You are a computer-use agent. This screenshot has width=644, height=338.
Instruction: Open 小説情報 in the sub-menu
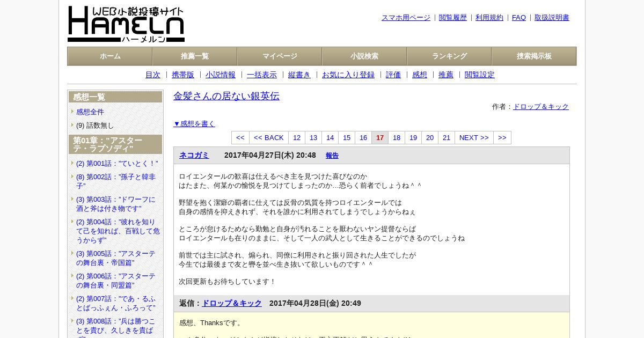coord(221,75)
